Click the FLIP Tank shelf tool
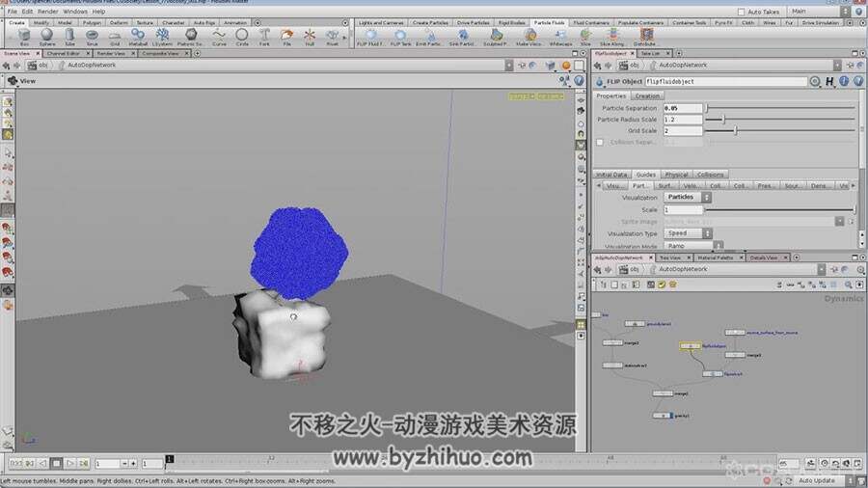The image size is (868, 488). (400, 37)
